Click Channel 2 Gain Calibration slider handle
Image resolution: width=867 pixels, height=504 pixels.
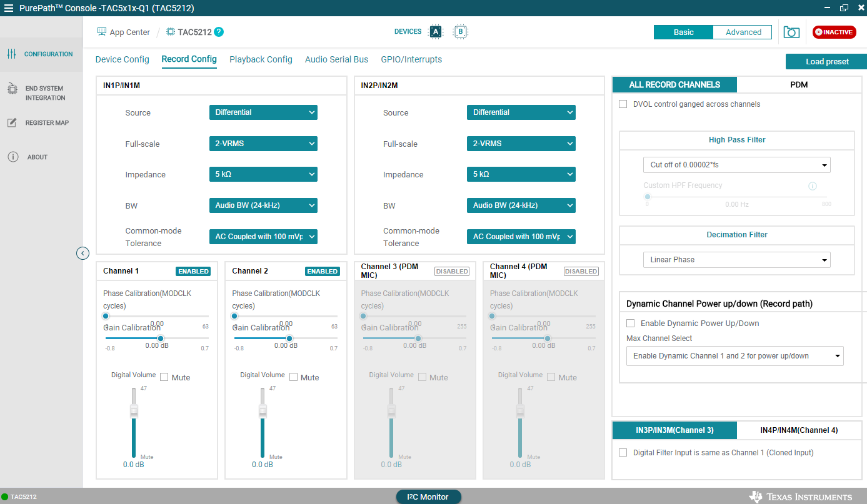coord(289,338)
